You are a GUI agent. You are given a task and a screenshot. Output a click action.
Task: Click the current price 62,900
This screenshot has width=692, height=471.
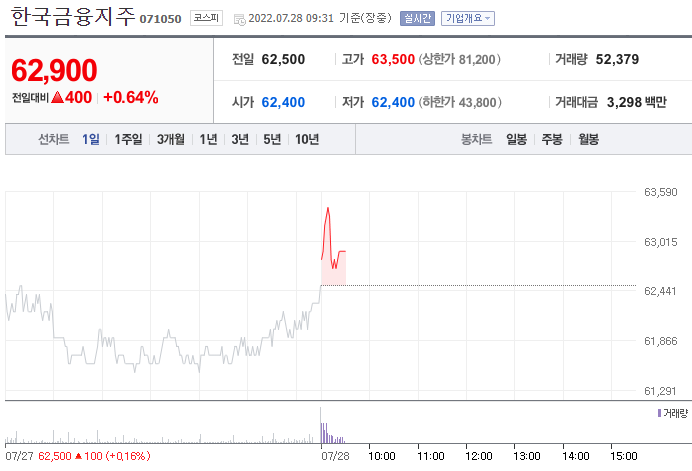click(x=54, y=70)
